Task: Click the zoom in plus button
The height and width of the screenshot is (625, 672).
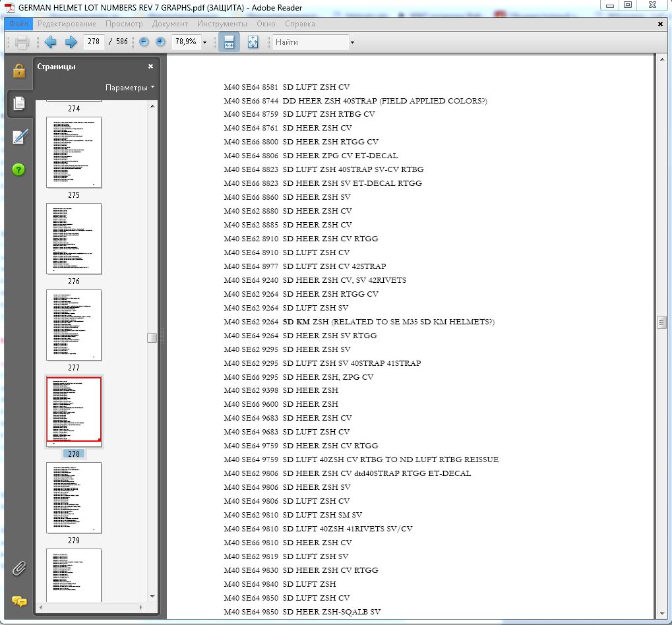Action: (160, 42)
